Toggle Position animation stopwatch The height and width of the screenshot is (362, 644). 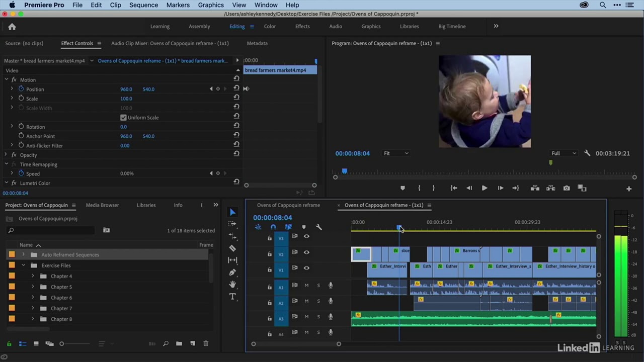click(21, 89)
